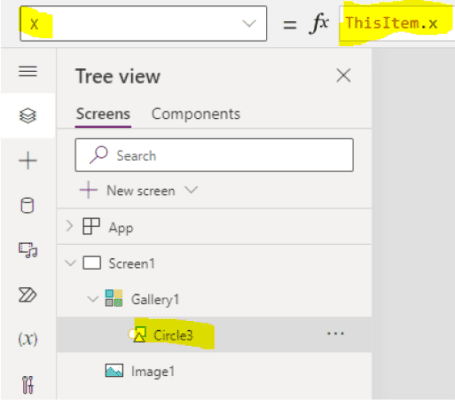Open the Data cylinder icon
This screenshot has width=455, height=400.
[x=27, y=205]
